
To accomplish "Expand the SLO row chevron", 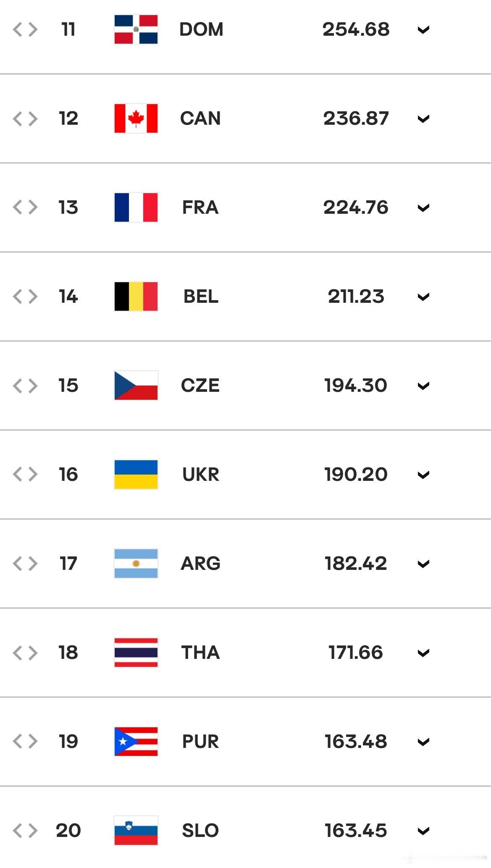I will (x=423, y=831).
